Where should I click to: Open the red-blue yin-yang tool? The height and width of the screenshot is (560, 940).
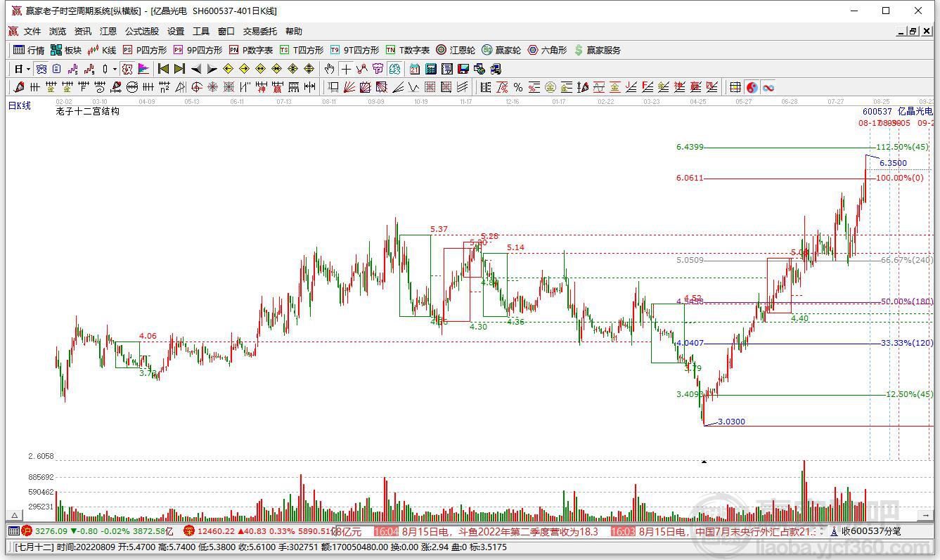click(x=752, y=87)
